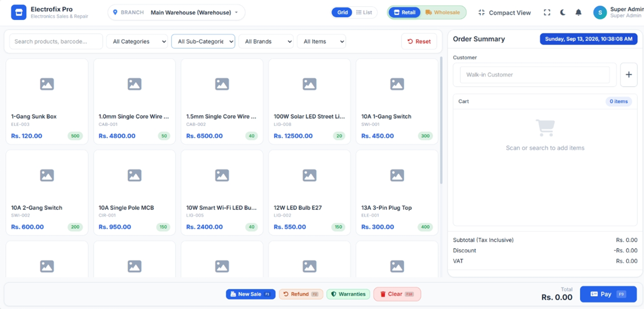The height and width of the screenshot is (309, 644).
Task: Click the Rs. 4800.00 price
Action: click(117, 136)
